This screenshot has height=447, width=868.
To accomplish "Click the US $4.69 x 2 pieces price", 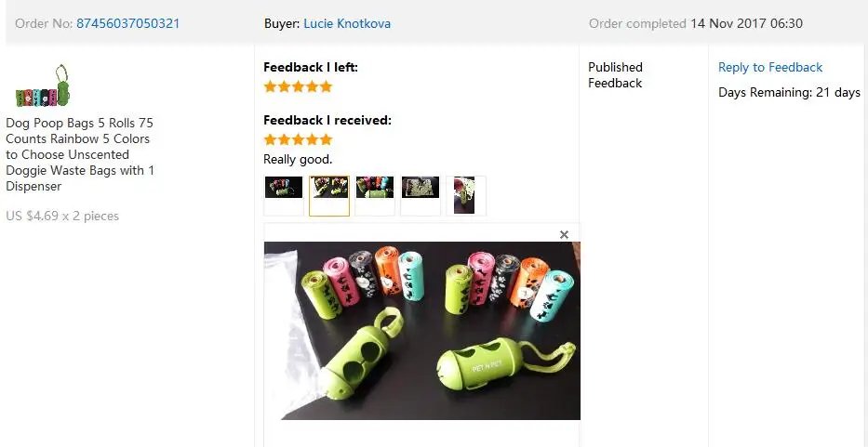I will 62,216.
